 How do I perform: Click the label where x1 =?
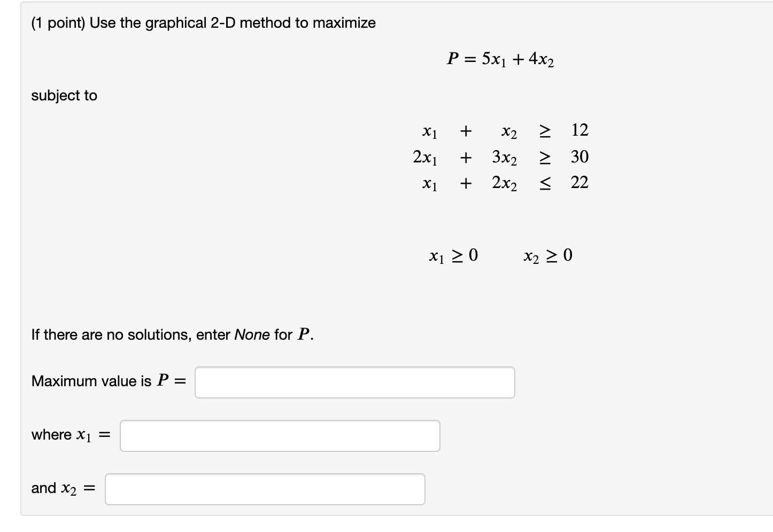[70, 435]
